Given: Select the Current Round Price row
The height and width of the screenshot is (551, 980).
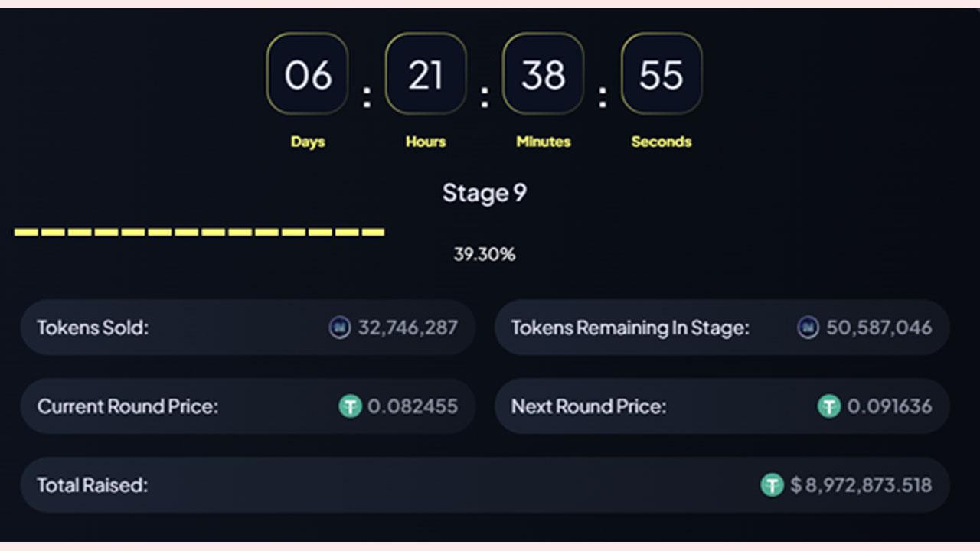Looking at the screenshot, I should [x=248, y=406].
